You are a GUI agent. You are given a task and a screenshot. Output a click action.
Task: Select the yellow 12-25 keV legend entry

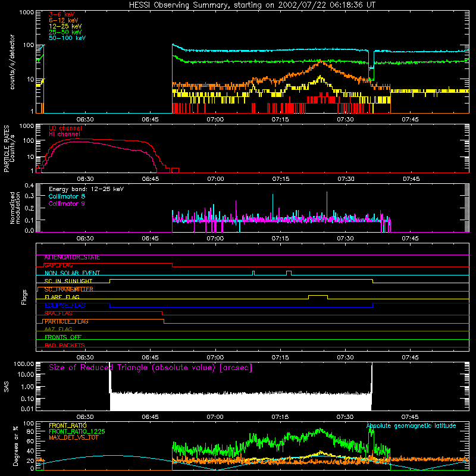pyautogui.click(x=65, y=26)
